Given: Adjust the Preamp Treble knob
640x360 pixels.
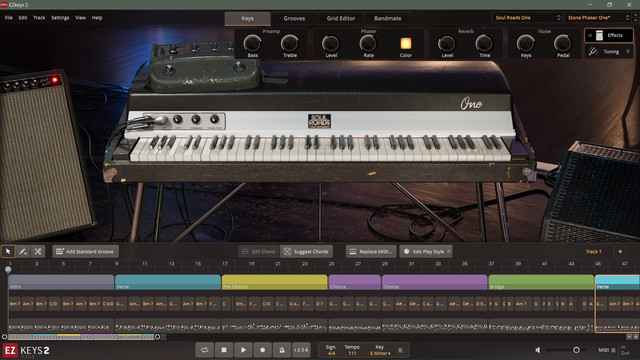Looking at the screenshot, I should [289, 43].
